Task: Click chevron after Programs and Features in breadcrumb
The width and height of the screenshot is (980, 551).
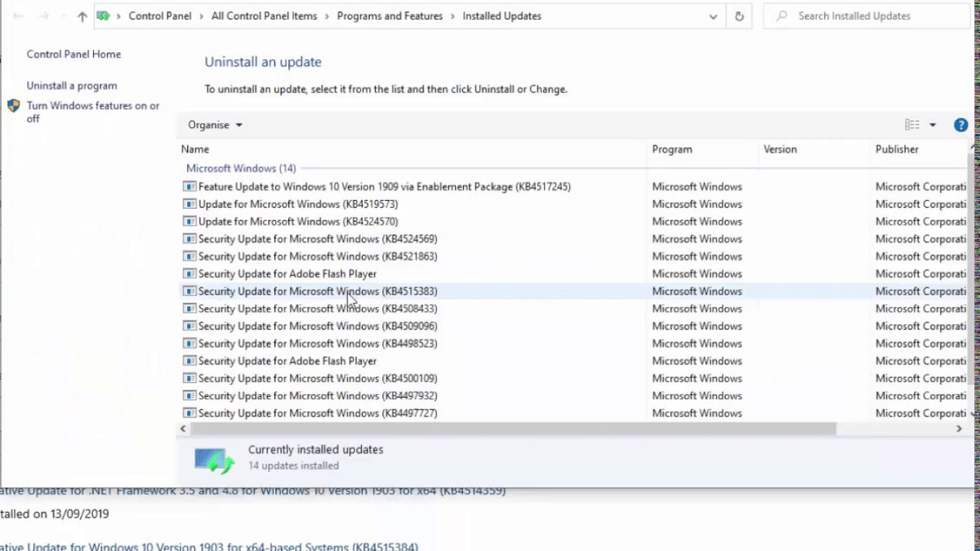Action: tap(452, 16)
